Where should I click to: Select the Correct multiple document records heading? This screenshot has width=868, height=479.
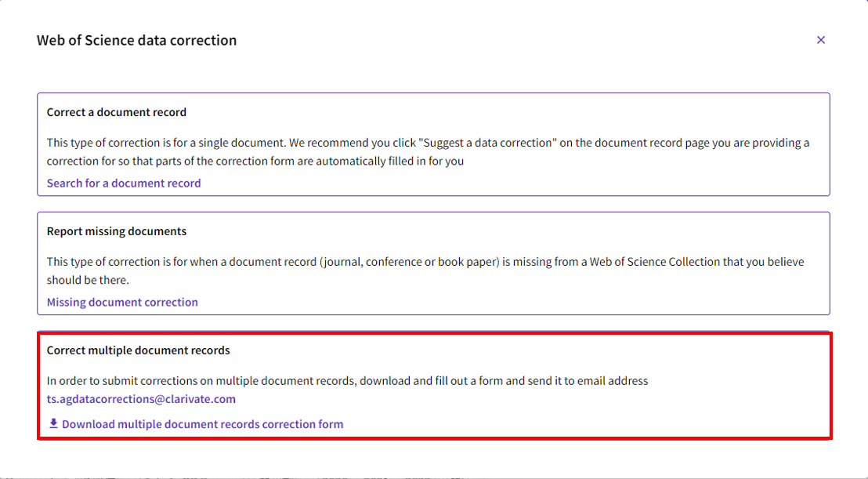click(x=139, y=350)
